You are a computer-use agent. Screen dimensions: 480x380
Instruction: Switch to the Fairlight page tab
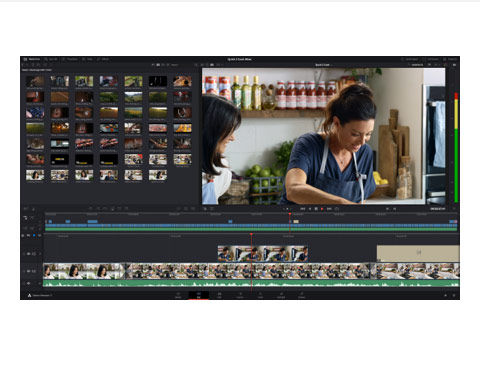(x=281, y=295)
